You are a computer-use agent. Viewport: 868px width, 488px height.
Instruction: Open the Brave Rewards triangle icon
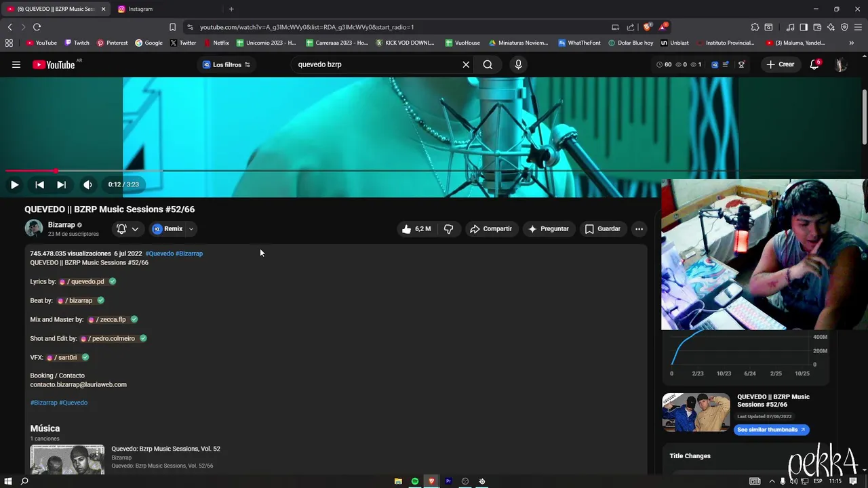(663, 27)
